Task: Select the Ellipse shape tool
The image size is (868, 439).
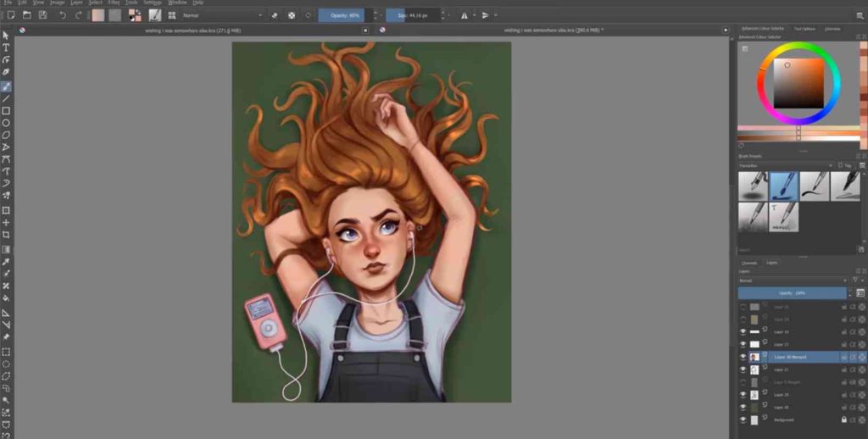Action: point(6,123)
